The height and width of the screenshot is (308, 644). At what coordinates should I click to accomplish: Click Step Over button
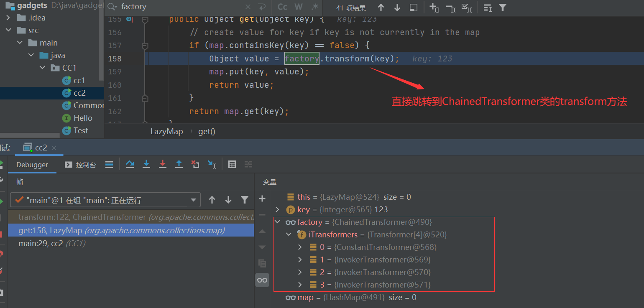[130, 164]
